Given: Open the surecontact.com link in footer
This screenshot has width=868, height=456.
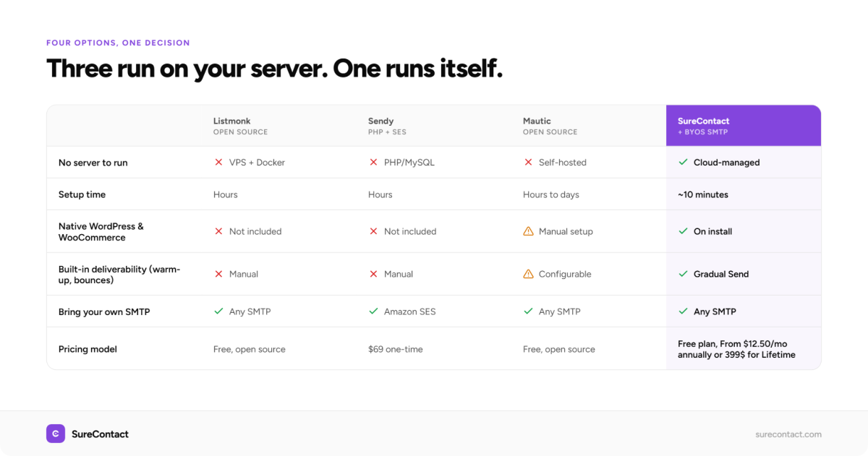Looking at the screenshot, I should pyautogui.click(x=788, y=434).
